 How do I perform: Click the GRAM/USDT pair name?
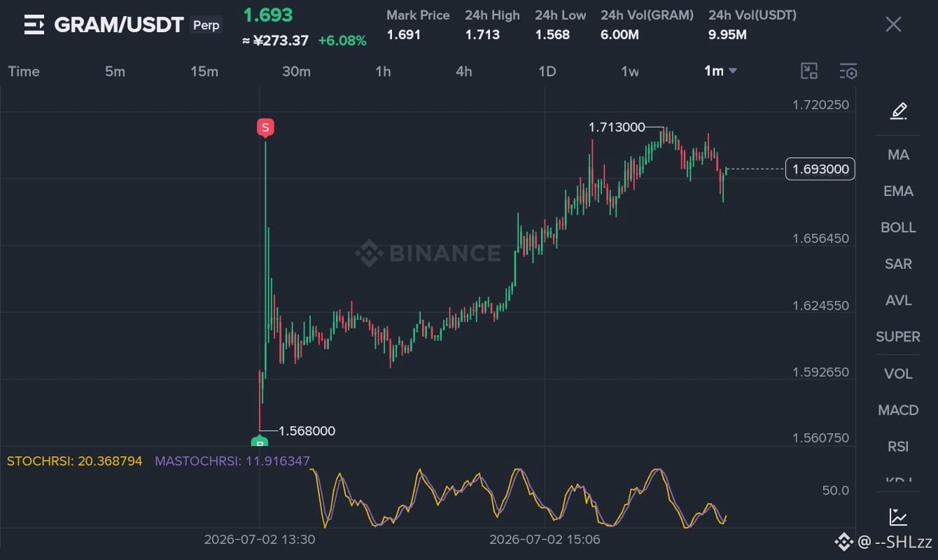(118, 25)
